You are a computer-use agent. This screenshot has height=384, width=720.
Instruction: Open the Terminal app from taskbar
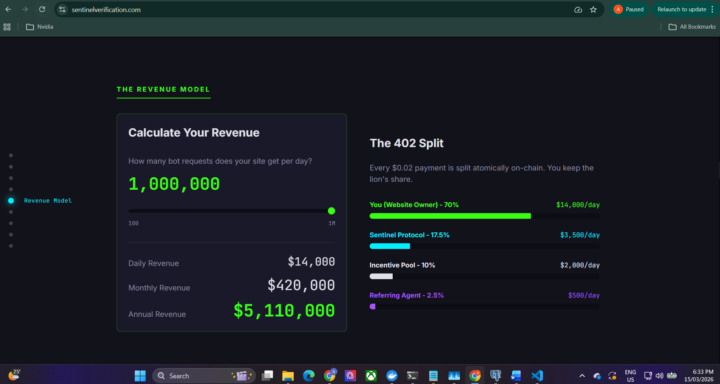(x=412, y=376)
